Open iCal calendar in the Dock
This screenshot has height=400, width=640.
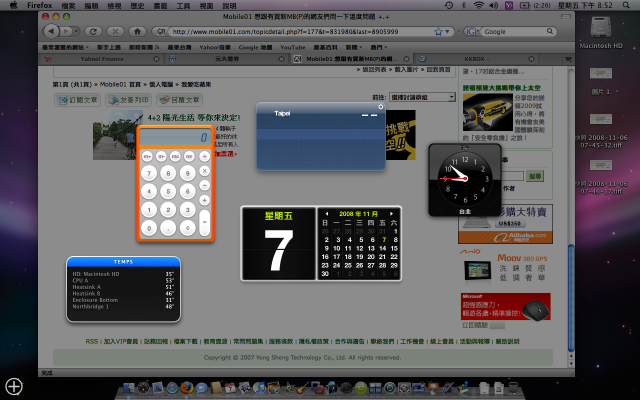(x=230, y=388)
